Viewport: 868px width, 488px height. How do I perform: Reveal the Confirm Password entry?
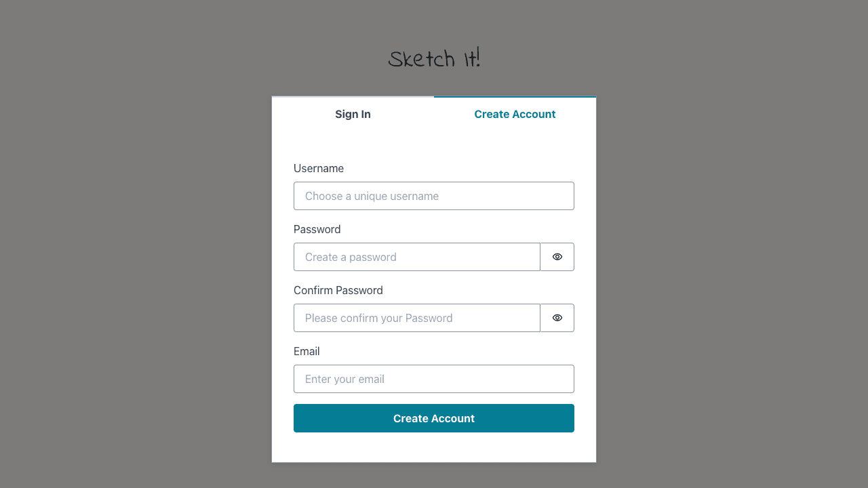click(x=557, y=318)
